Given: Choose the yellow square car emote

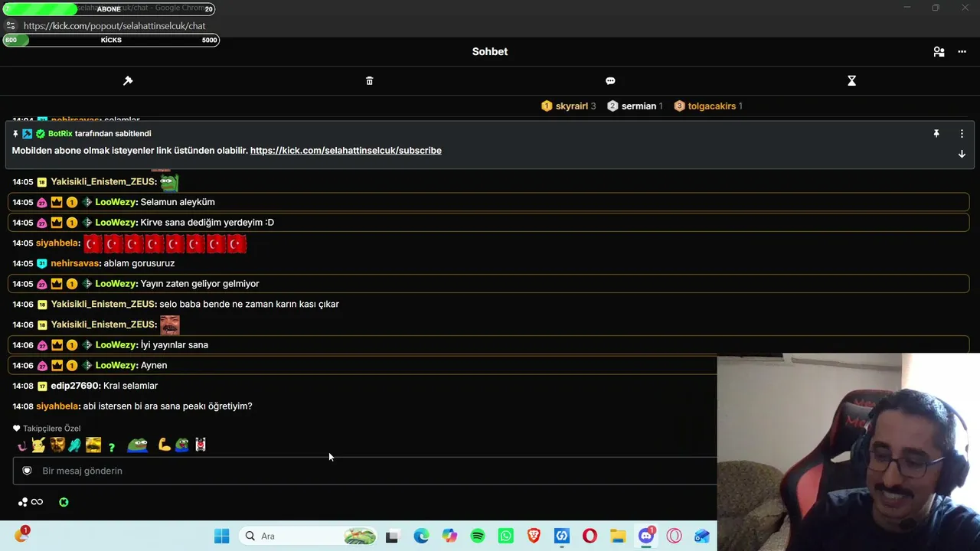Looking at the screenshot, I should (93, 445).
